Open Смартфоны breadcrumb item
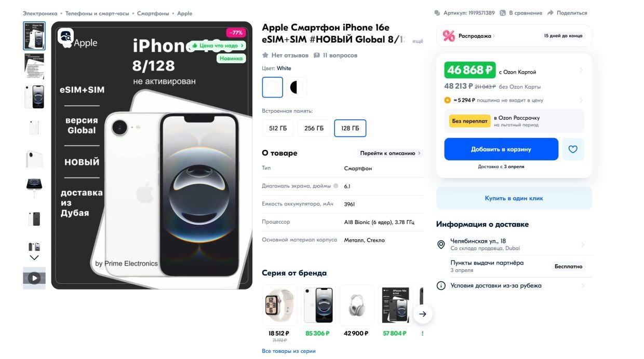Viewport: 644px width, 359px height. [153, 13]
